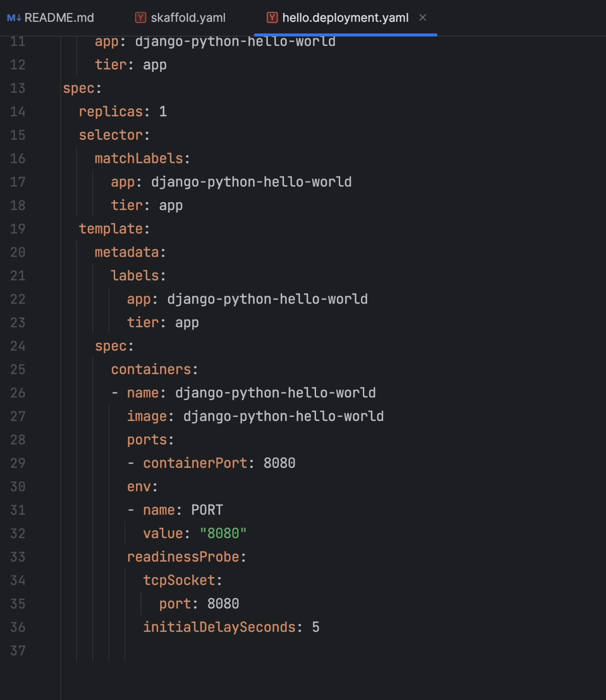606x700 pixels.
Task: Click line number 26 in the gutter
Action: point(18,393)
